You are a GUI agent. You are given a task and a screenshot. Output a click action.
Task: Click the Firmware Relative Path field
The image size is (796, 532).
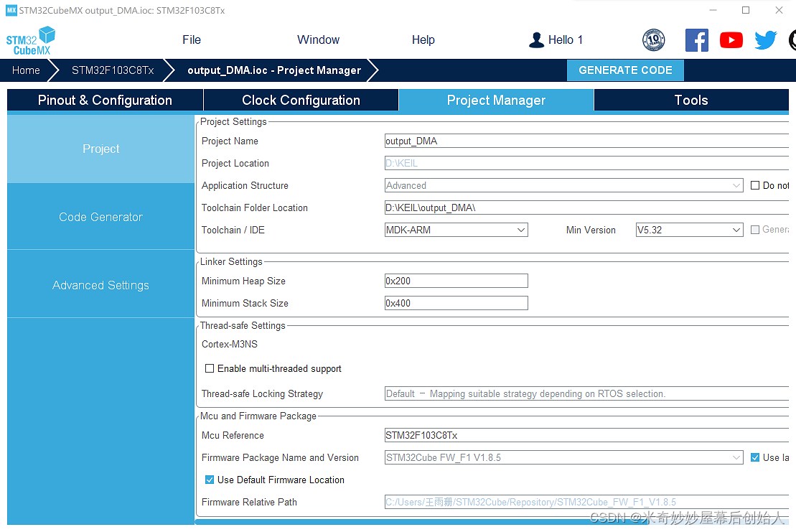(x=586, y=502)
